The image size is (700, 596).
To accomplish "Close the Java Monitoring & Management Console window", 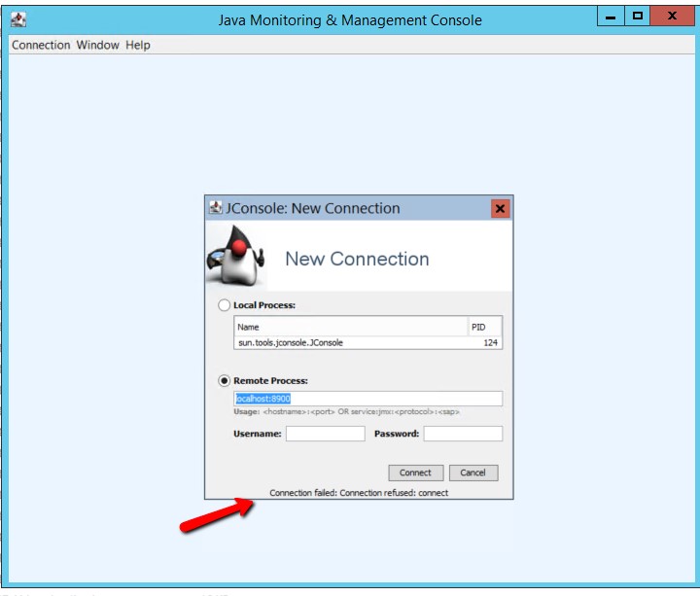I will coord(673,17).
